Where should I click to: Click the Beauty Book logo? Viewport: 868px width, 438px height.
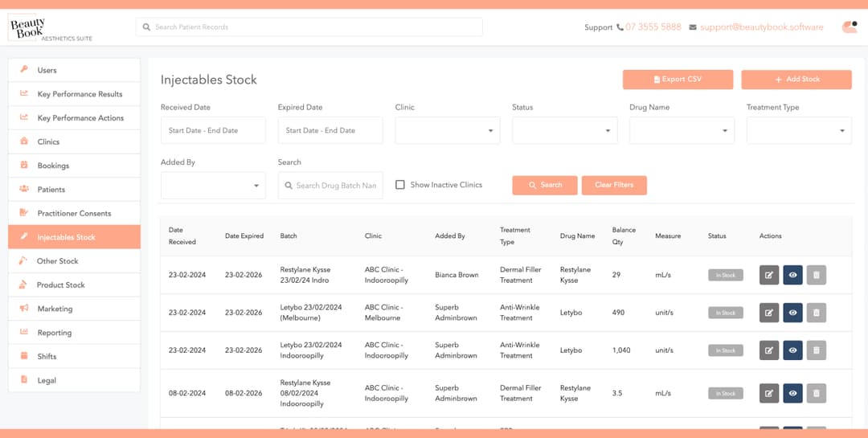(29, 28)
